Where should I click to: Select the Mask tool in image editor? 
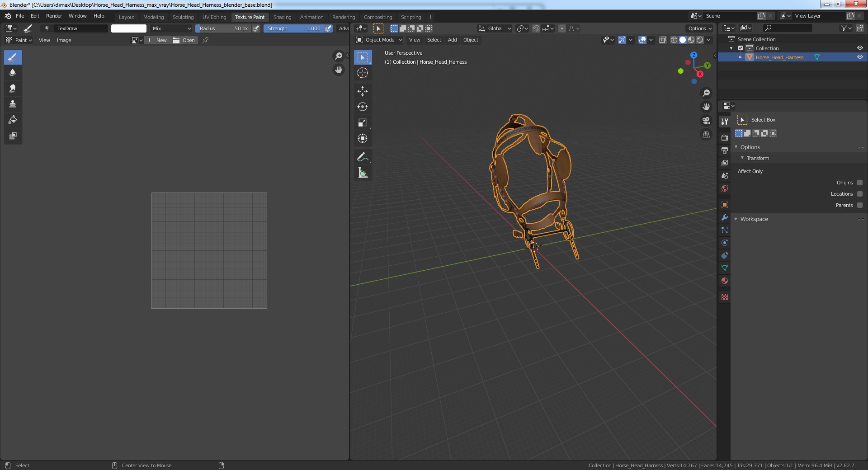13,136
